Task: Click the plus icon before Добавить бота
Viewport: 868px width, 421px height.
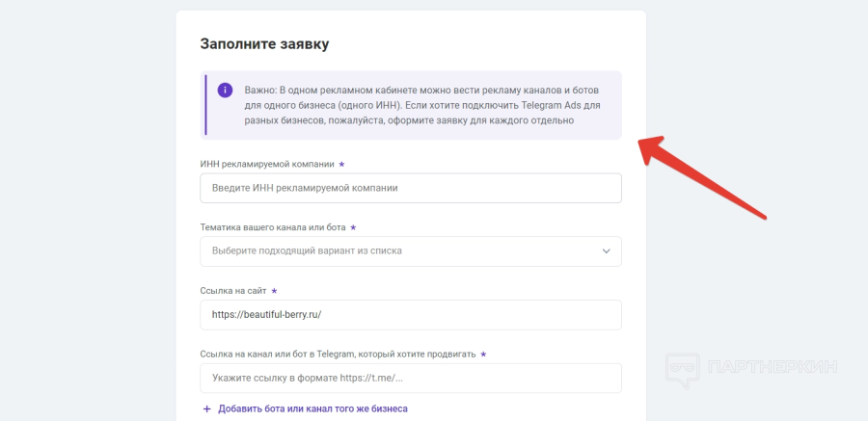Action: tap(207, 408)
